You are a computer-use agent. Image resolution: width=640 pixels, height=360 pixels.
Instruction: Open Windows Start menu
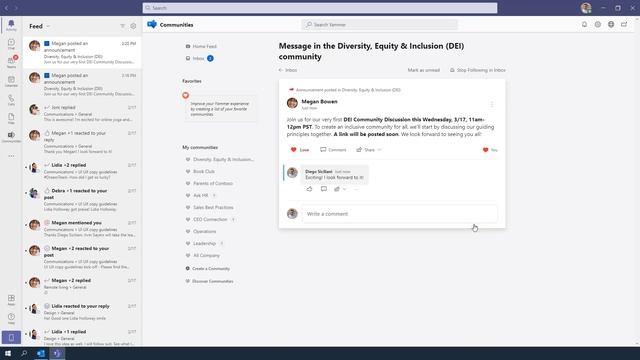tap(8, 353)
